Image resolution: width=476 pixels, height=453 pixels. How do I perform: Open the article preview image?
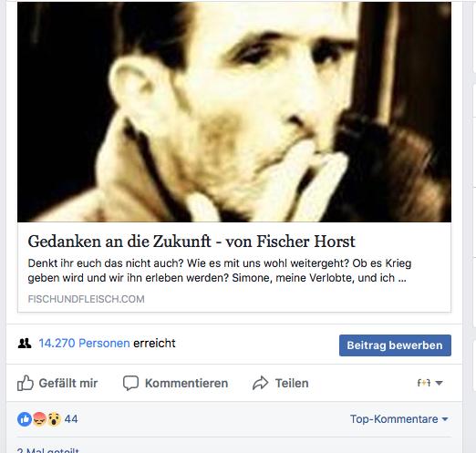tap(234, 112)
